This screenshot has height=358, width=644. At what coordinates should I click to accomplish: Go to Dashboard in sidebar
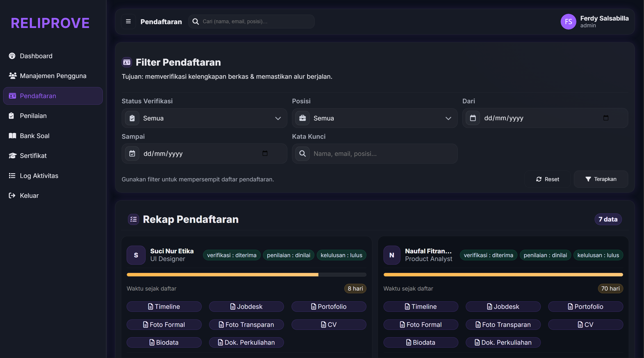53,56
